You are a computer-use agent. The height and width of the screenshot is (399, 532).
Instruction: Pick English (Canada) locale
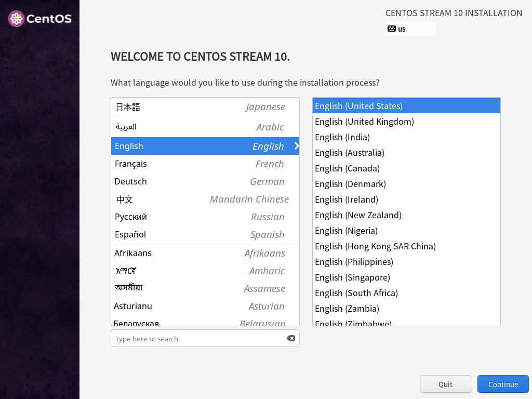(406, 168)
